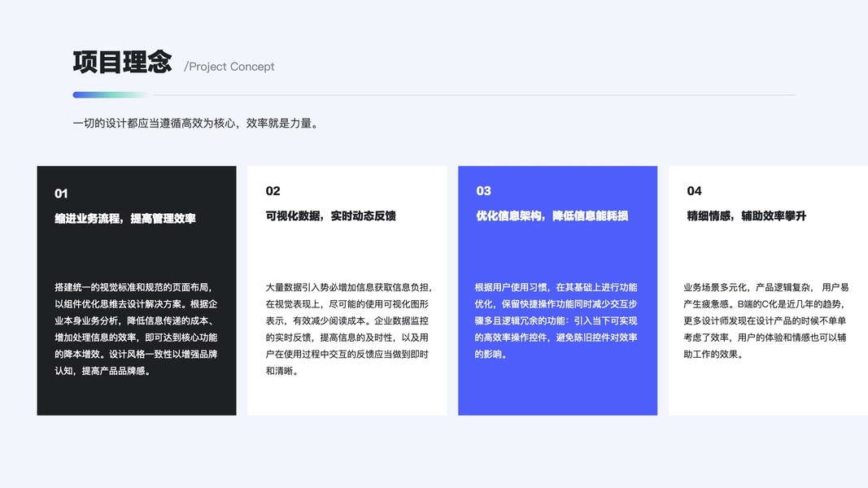The width and height of the screenshot is (868, 488).
Task: Click the number 03 on the blue card
Action: point(483,191)
